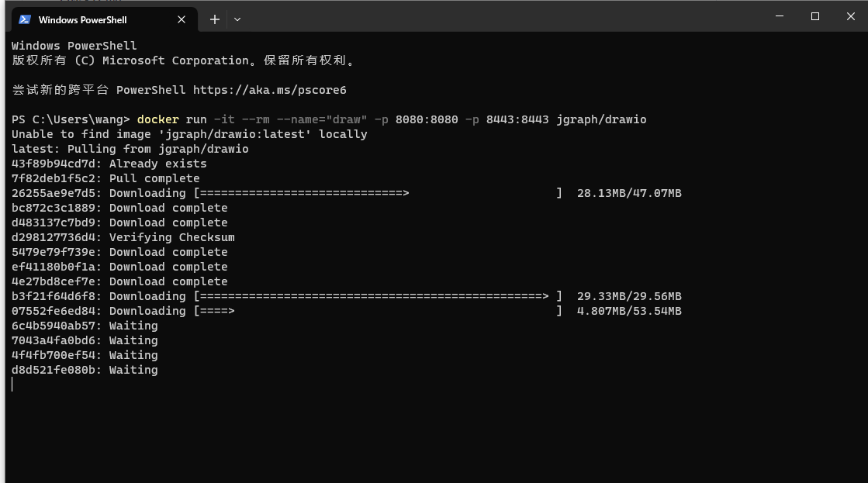The height and width of the screenshot is (483, 868).
Task: Click the 'docker' command word
Action: point(157,119)
